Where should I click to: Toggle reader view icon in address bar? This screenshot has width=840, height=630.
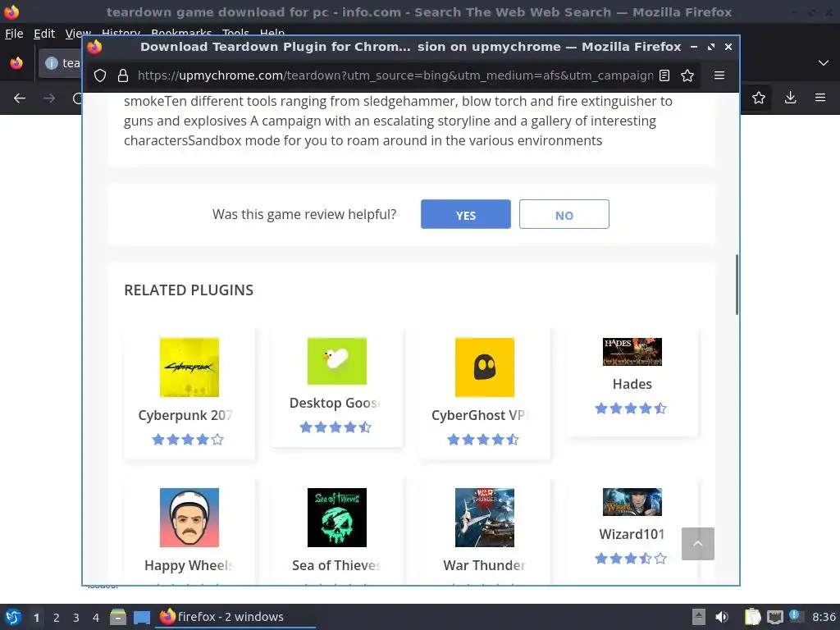pyautogui.click(x=664, y=75)
